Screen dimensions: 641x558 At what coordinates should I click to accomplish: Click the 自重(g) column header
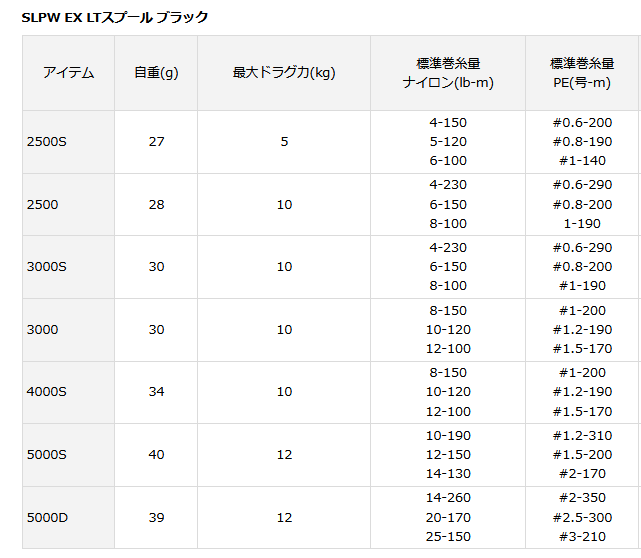coord(156,73)
